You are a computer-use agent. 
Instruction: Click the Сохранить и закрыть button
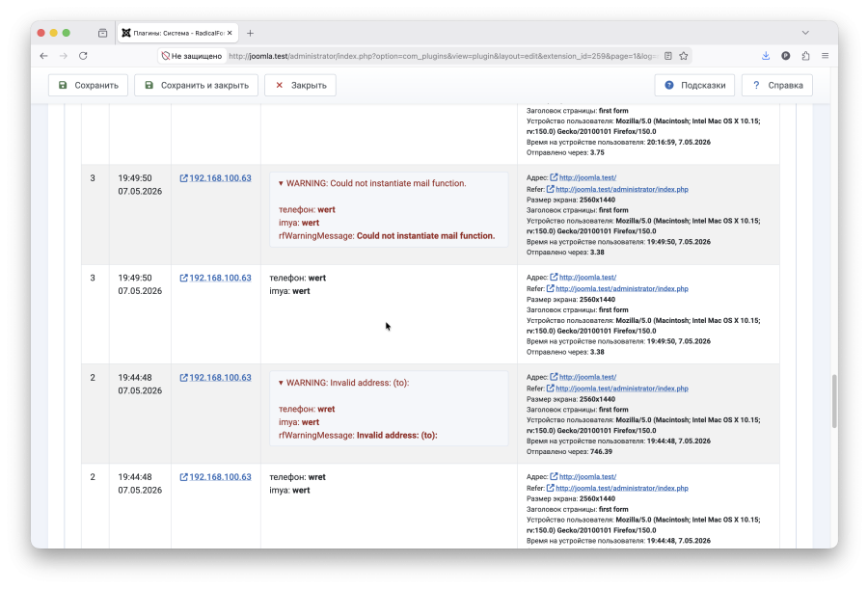tap(196, 85)
